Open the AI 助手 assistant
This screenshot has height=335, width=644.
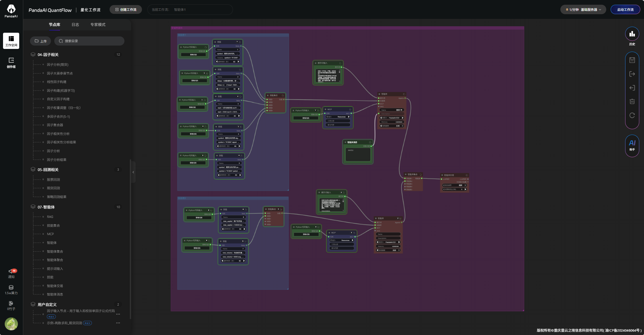point(632,144)
